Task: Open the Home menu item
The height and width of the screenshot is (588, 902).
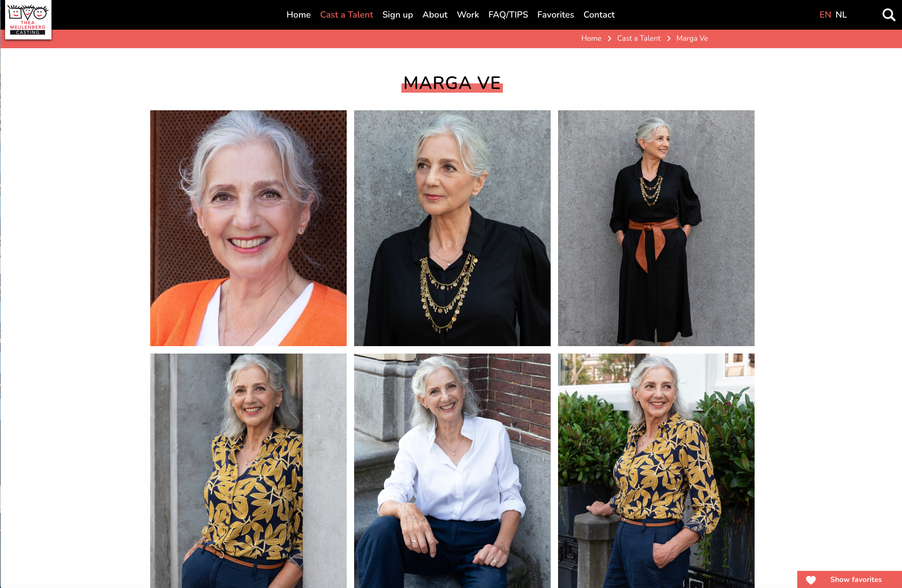Action: [299, 15]
